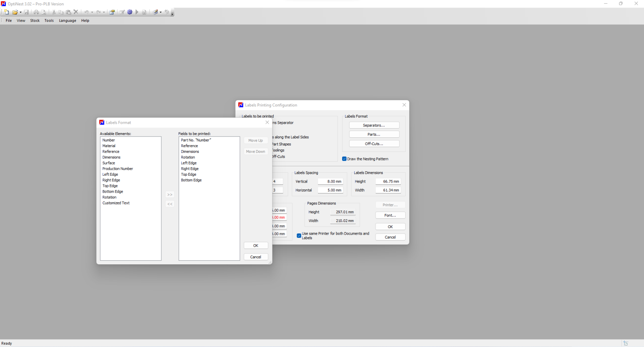Open the toolbar overflow options arrow

click(x=172, y=14)
